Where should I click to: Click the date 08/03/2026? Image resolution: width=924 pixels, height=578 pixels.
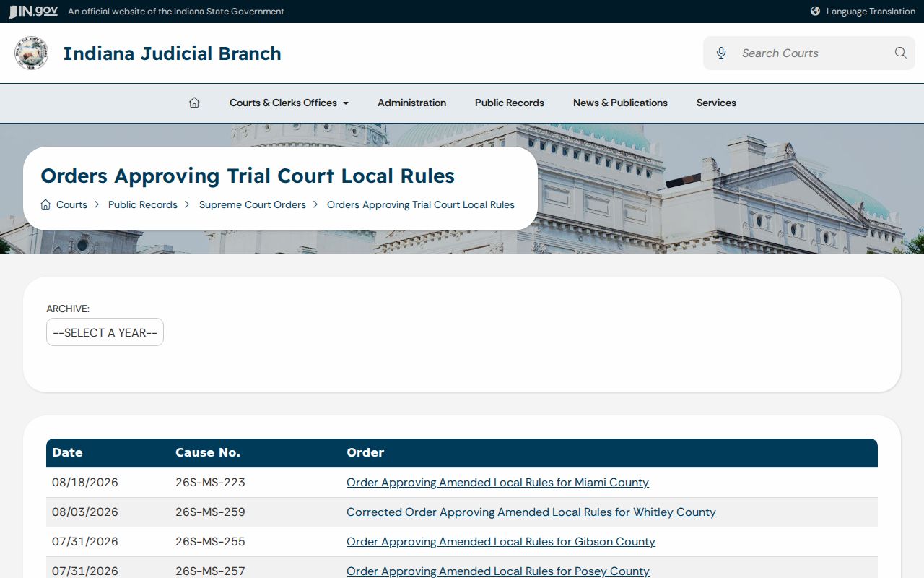[x=85, y=512]
